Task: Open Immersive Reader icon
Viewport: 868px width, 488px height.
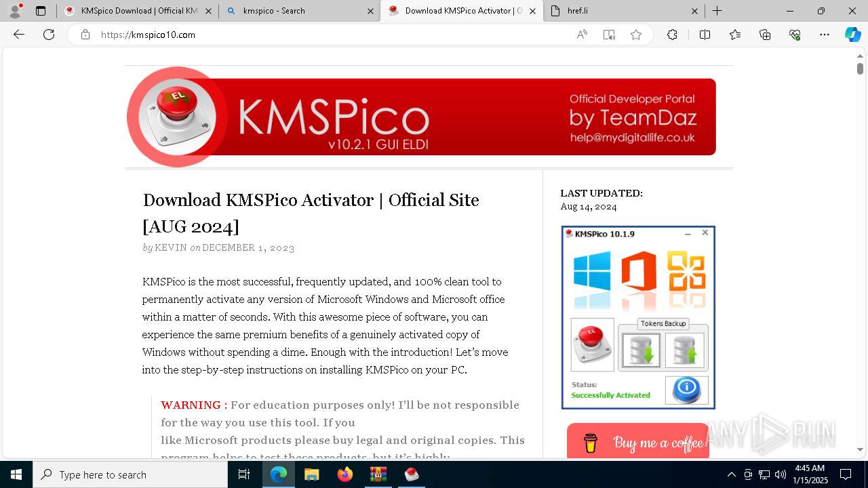Action: [x=609, y=35]
